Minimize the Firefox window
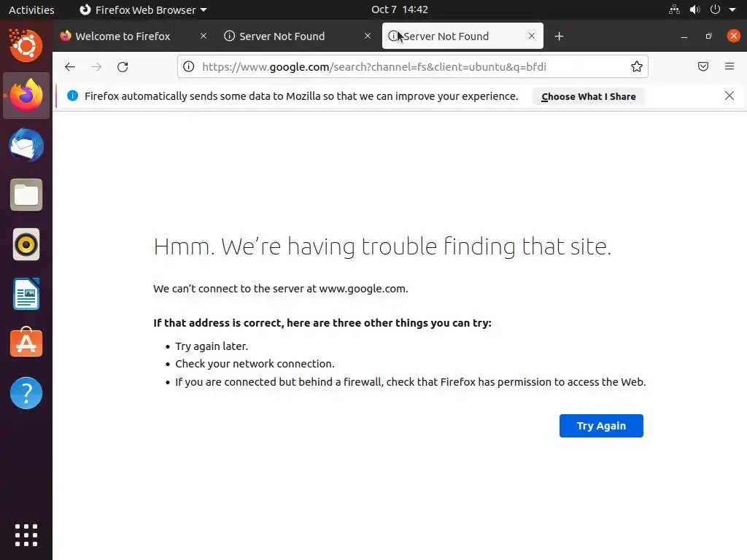The width and height of the screenshot is (747, 560). (684, 36)
